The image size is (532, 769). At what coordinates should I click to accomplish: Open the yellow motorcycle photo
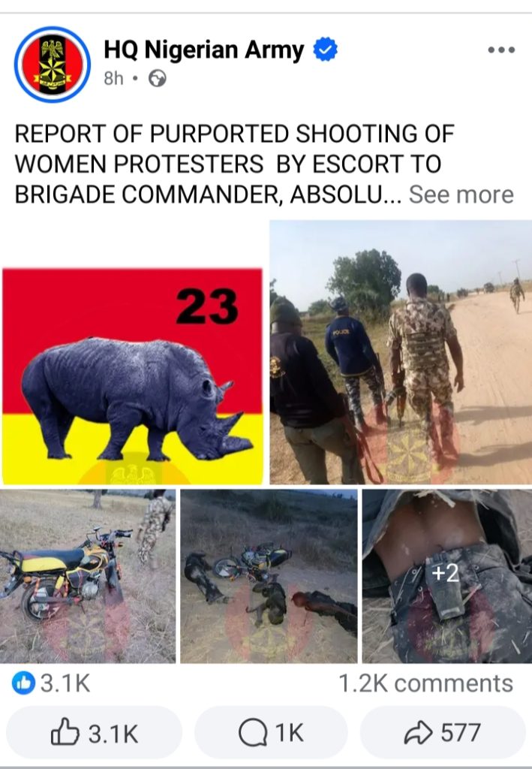coord(88,576)
